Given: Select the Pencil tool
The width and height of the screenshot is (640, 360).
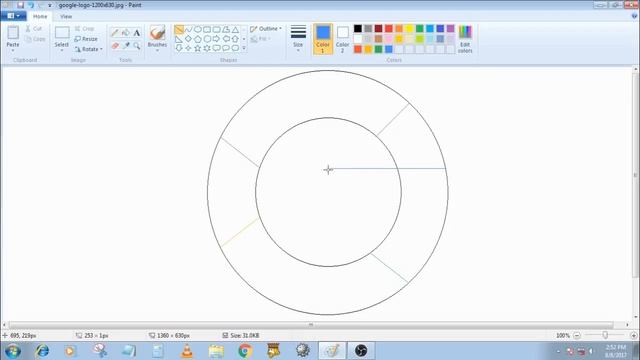Looking at the screenshot, I should point(115,33).
